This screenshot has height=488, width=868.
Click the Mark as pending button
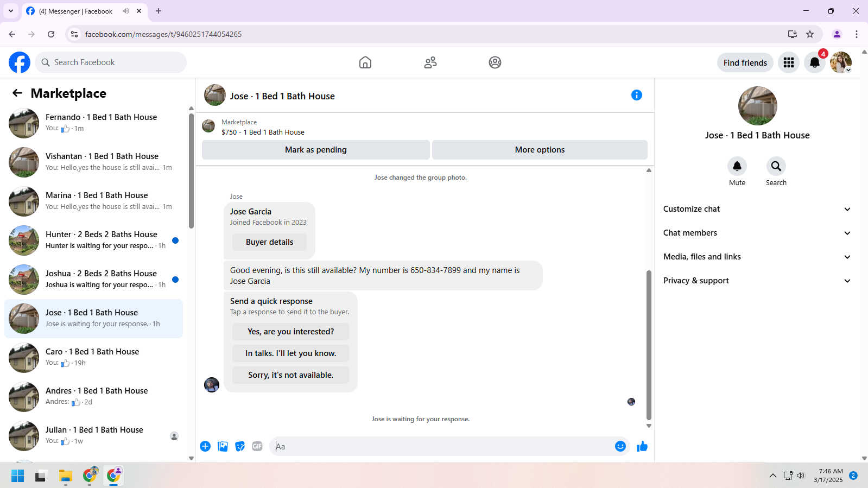(x=316, y=150)
